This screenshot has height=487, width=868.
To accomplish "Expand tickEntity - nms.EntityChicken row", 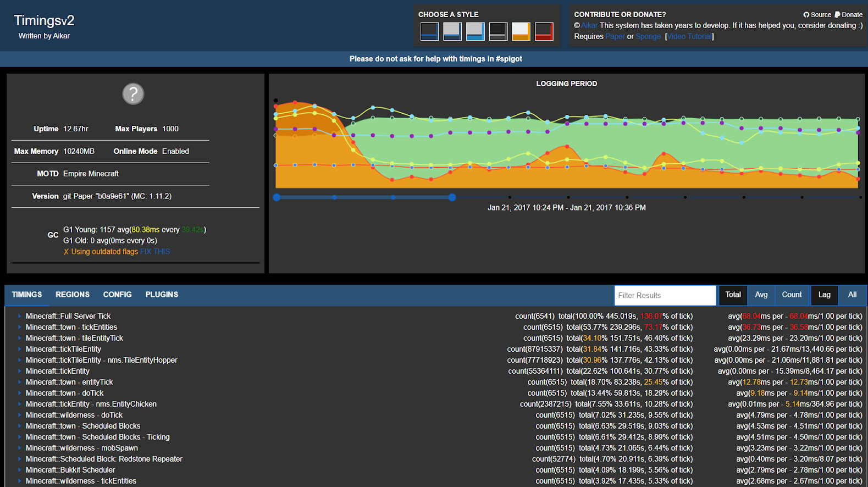I will pyautogui.click(x=19, y=404).
